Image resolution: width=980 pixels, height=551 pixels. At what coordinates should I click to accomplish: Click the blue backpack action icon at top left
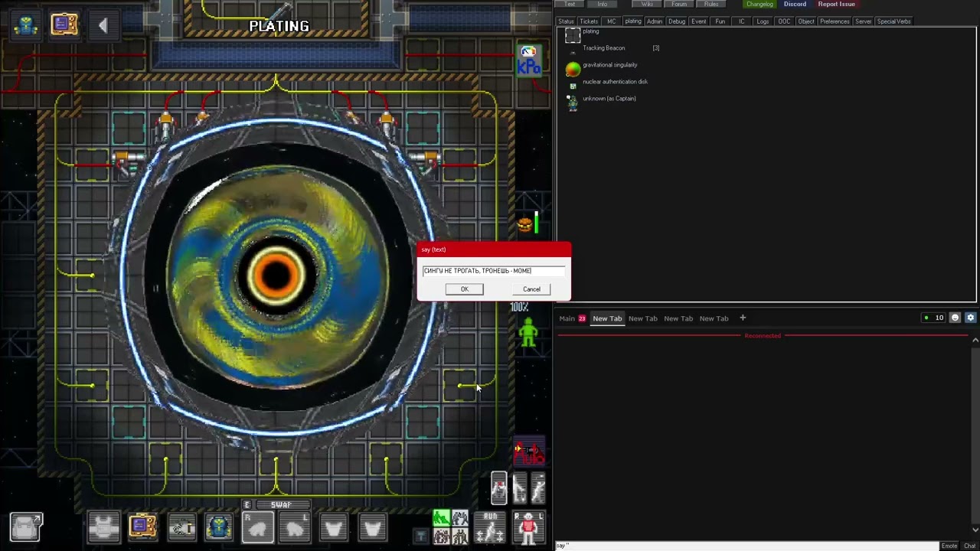(x=26, y=25)
